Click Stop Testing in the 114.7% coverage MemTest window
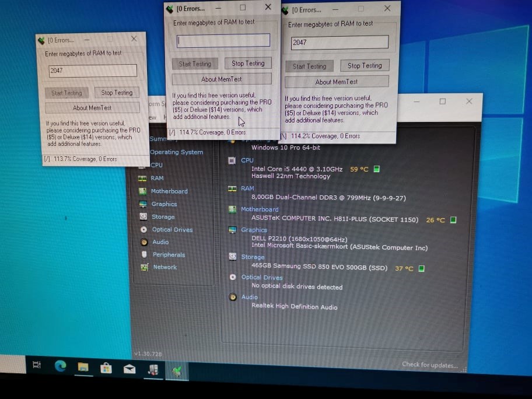 click(248, 63)
